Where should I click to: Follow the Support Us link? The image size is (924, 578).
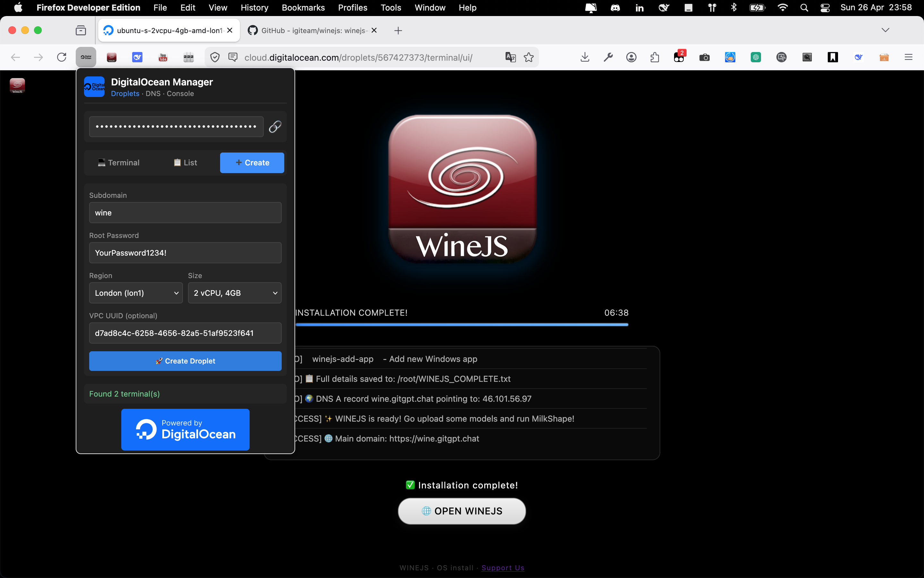point(503,568)
